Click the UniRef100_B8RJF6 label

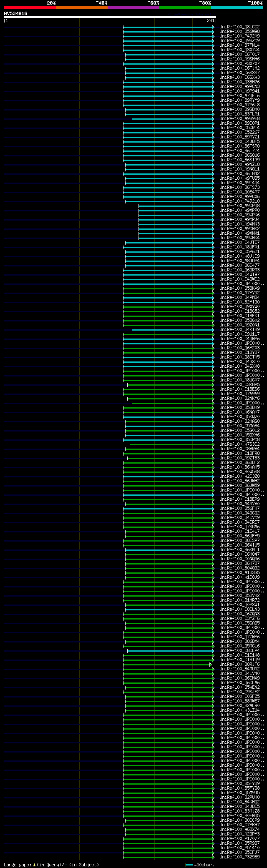[239, 664]
